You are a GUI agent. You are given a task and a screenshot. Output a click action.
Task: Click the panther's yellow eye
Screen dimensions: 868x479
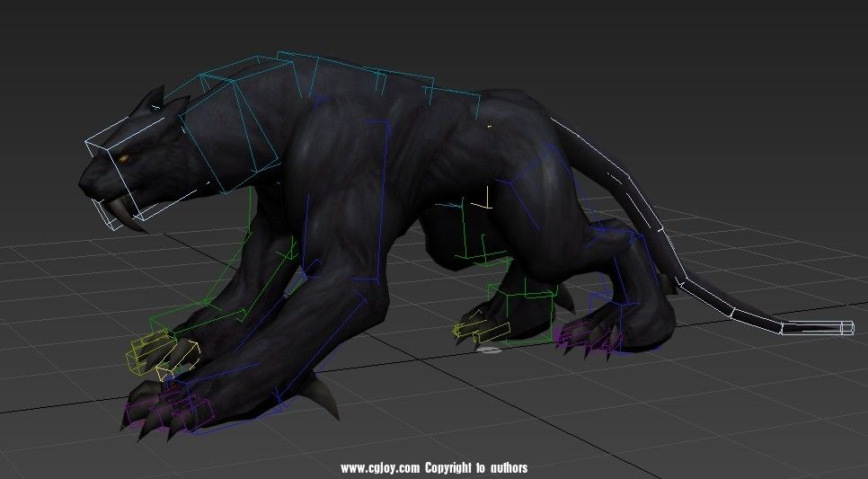point(123,161)
